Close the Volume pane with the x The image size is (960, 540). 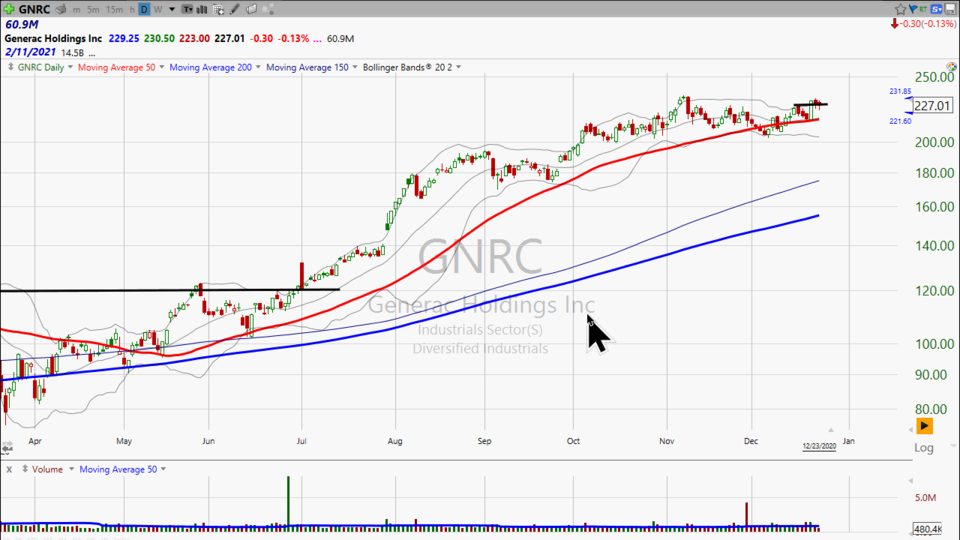pyautogui.click(x=9, y=470)
